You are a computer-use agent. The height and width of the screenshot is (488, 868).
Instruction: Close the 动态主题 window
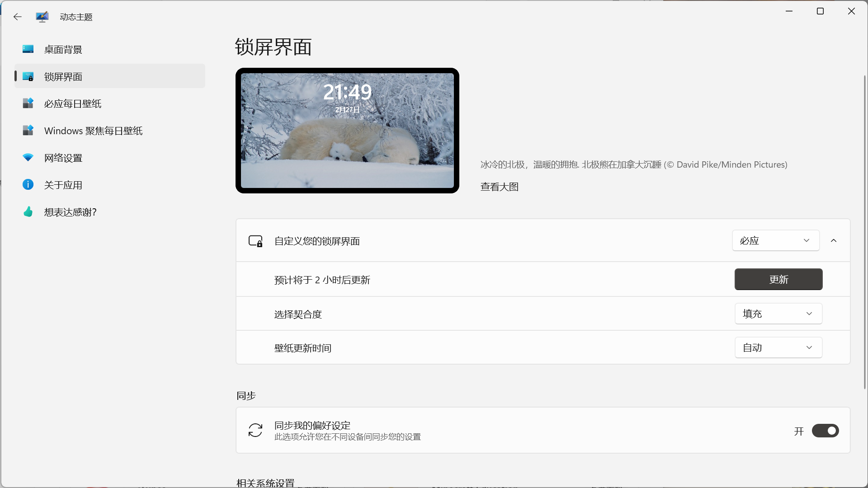coord(852,11)
